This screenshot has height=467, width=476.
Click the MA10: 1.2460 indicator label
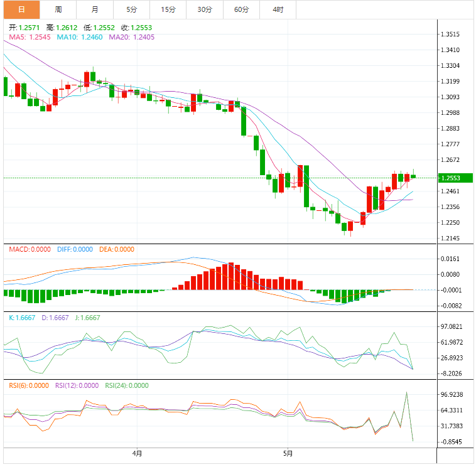click(x=80, y=37)
